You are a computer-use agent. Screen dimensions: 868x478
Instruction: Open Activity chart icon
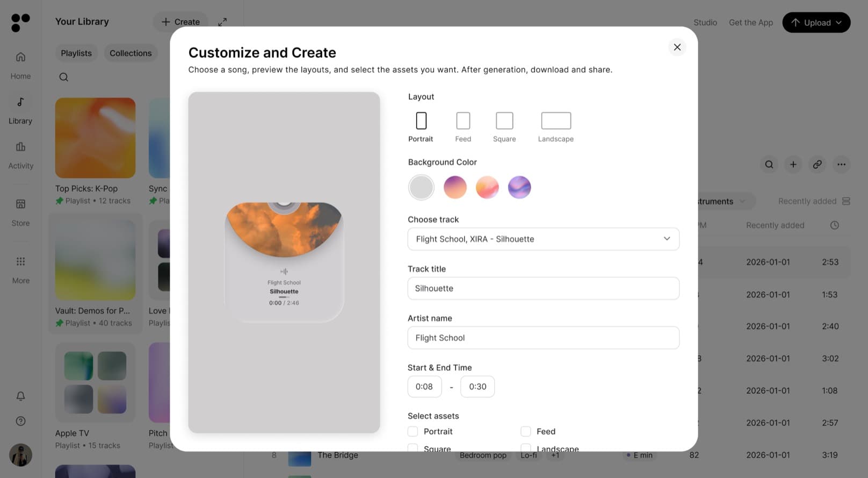(x=20, y=147)
